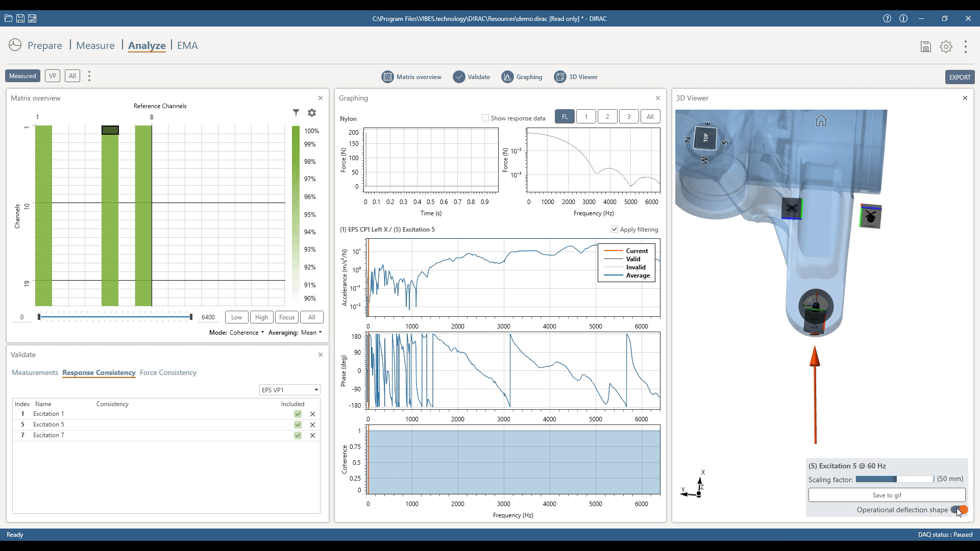Open the 3D Viewer toolbar icon
Viewport: 980px width, 551px height.
(x=560, y=77)
